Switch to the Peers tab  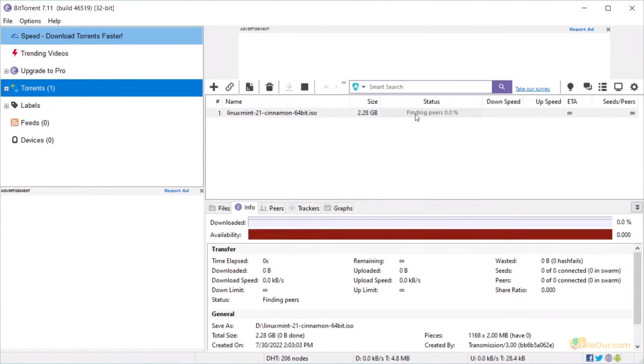coord(272,208)
